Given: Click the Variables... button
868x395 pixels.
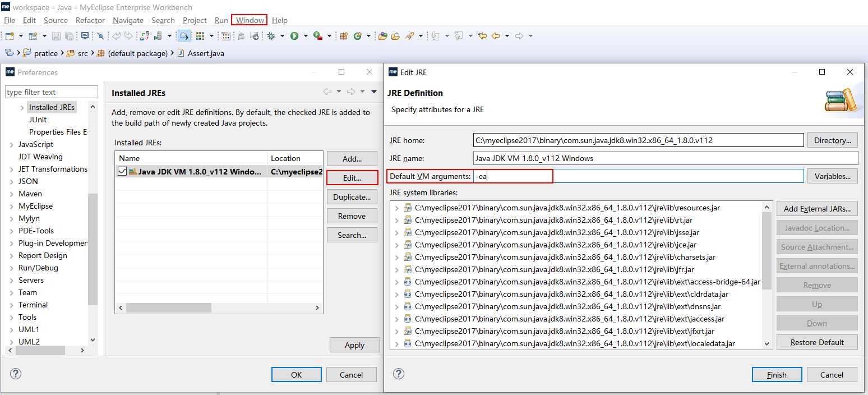Looking at the screenshot, I should pos(833,176).
